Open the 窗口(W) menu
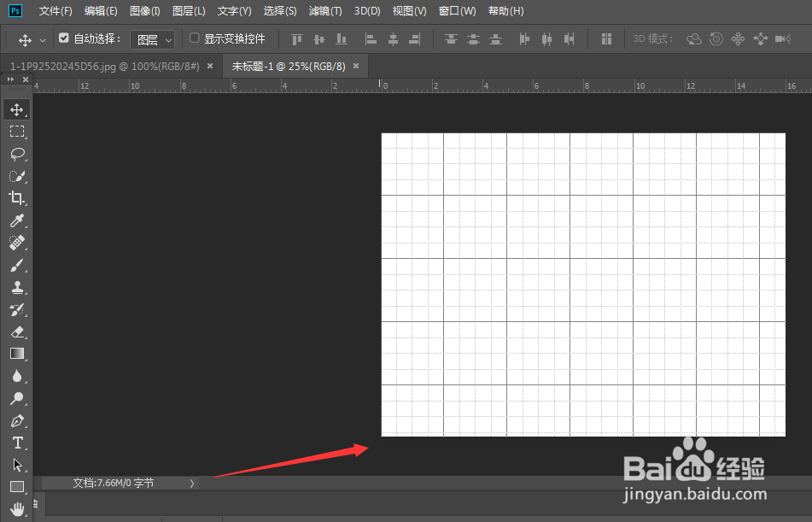The width and height of the screenshot is (812, 522). (x=458, y=11)
